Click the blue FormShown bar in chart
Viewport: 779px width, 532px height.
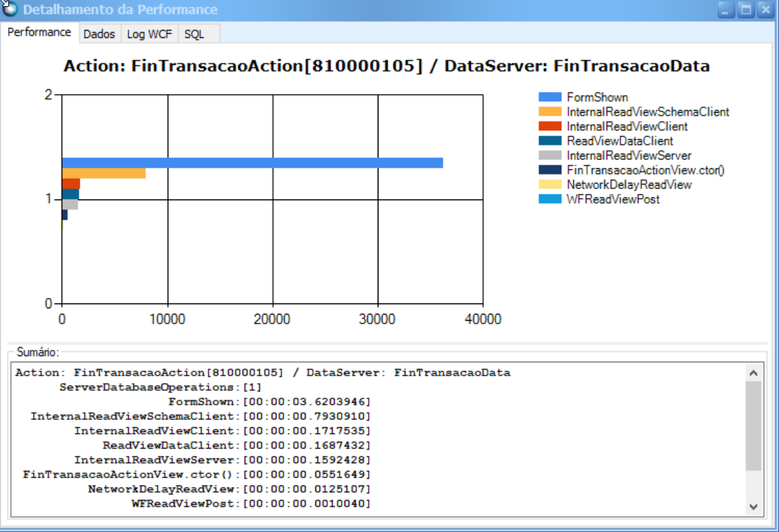252,162
